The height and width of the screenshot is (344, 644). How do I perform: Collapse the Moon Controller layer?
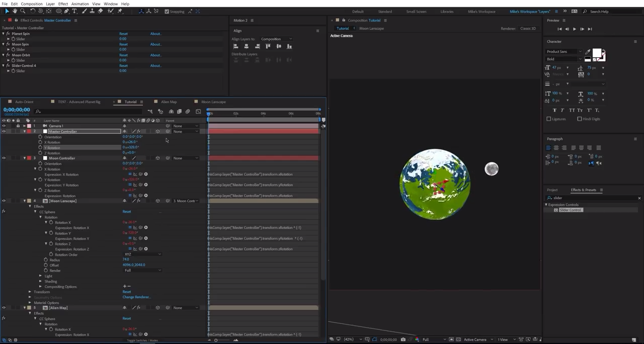tap(24, 158)
